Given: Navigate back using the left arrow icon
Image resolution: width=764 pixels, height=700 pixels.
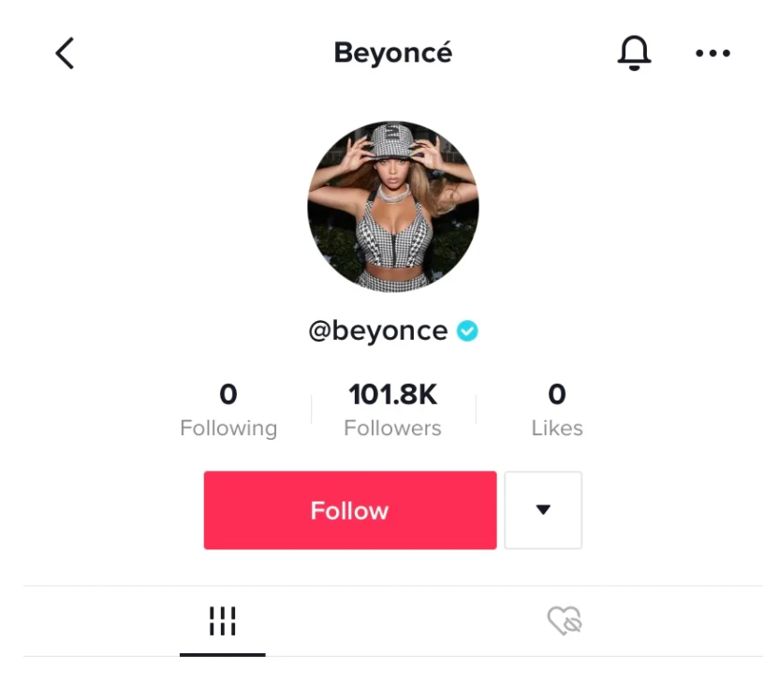Looking at the screenshot, I should point(65,53).
